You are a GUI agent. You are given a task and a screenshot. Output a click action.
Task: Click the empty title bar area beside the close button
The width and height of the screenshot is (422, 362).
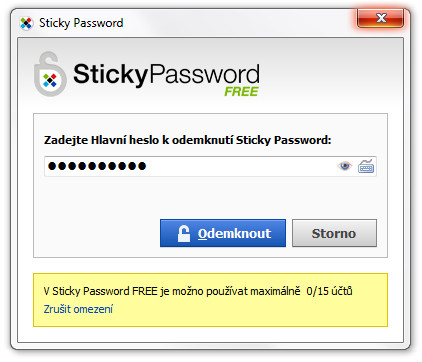point(240,23)
